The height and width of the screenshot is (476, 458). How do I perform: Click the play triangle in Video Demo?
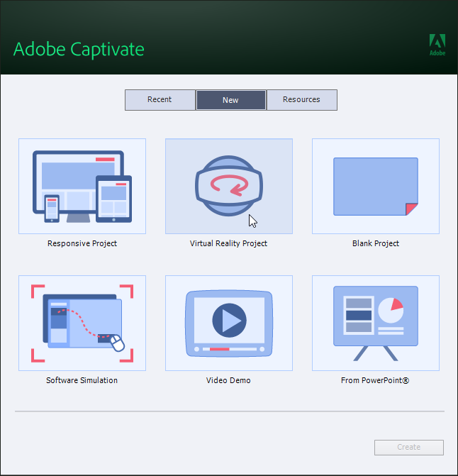229,321
